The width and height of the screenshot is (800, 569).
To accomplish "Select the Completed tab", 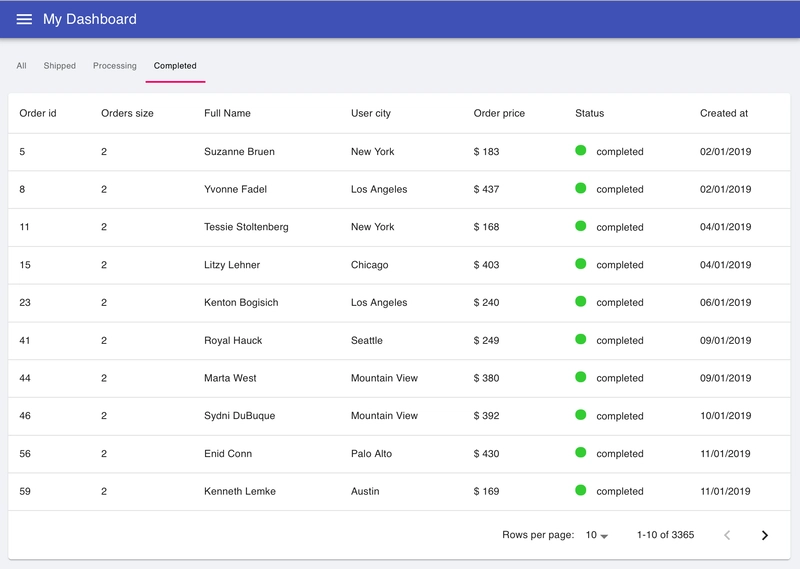I will click(x=175, y=66).
